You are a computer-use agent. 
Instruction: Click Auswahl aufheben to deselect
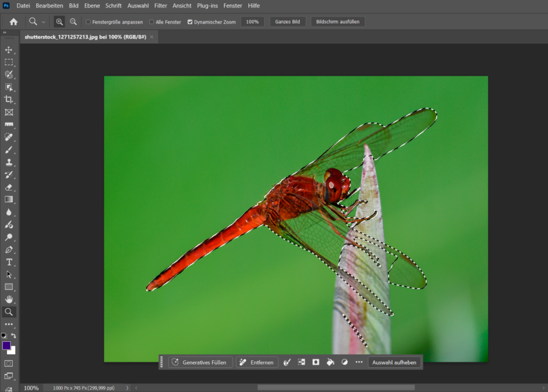(x=394, y=362)
